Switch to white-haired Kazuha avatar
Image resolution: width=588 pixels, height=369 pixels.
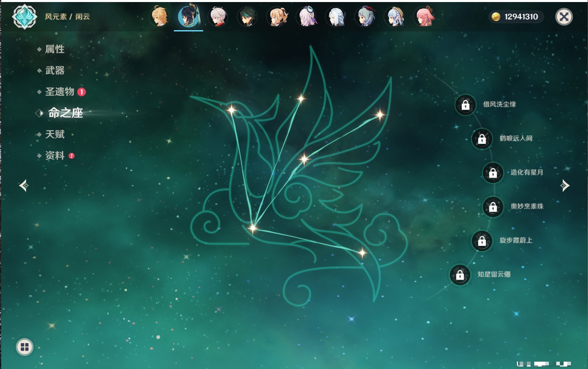pyautogui.click(x=218, y=17)
